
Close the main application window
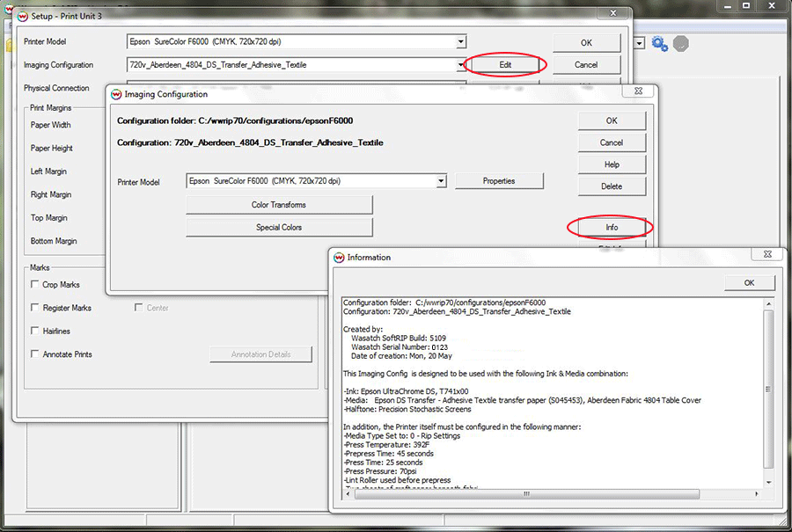(x=772, y=5)
